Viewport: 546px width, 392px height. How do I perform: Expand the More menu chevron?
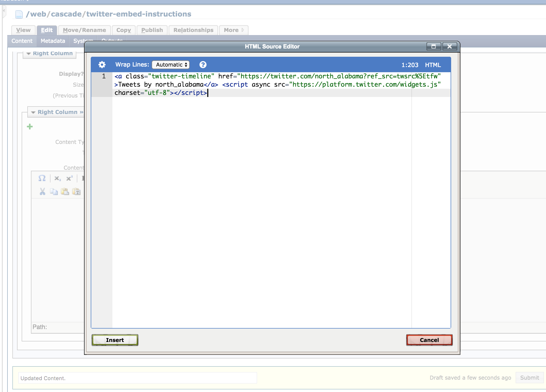243,30
